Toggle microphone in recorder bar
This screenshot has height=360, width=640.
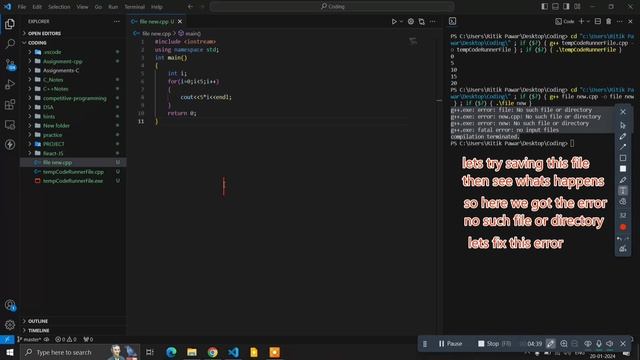pos(599,344)
